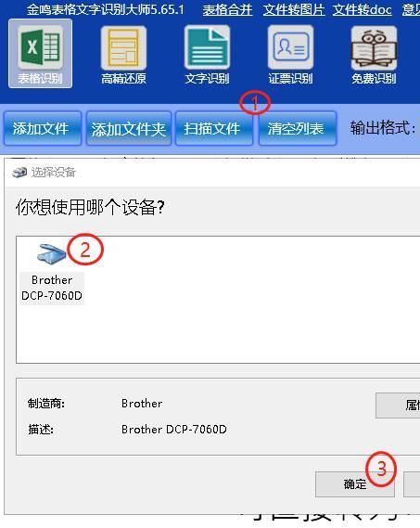This screenshot has width=420, height=528.
Task: Open the 文件转图片 link
Action: point(294,10)
